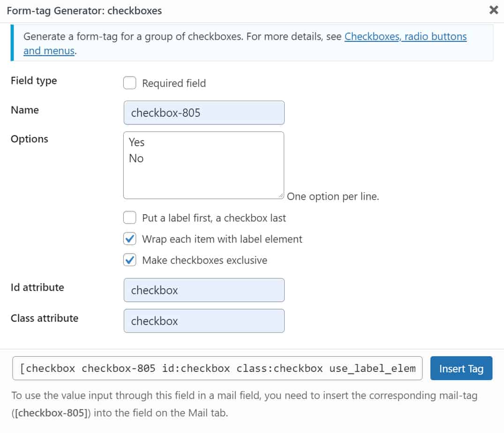Click the tag field's resize handle
Viewport: 504px width, 433px height.
click(x=281, y=195)
